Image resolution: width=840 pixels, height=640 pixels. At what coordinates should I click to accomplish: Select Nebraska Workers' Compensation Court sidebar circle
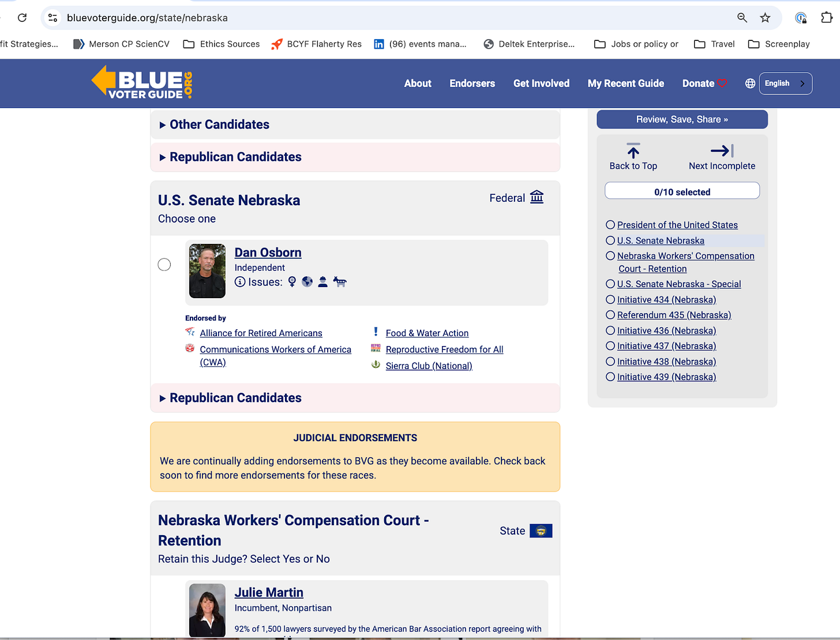coord(610,256)
